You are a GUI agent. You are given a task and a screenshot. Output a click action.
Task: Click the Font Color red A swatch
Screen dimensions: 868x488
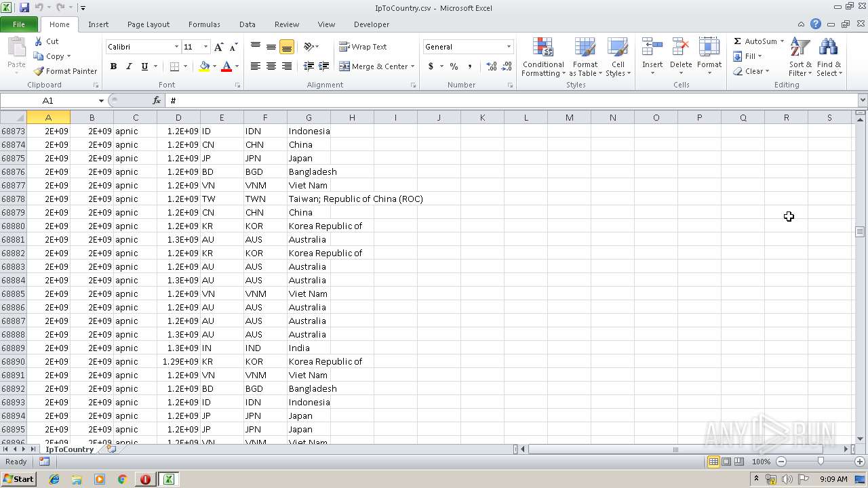[x=226, y=66]
